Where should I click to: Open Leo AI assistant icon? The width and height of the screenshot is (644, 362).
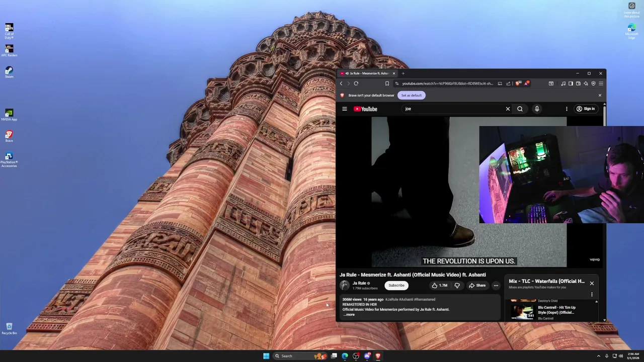tap(586, 83)
